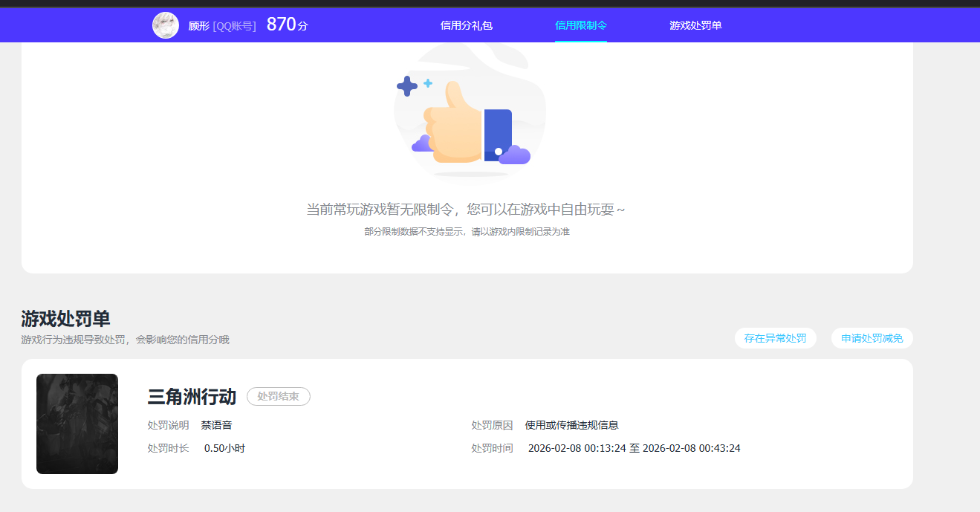
Task: Click the subtitle 游戏行为违规导致处罚
Action: tap(73, 340)
